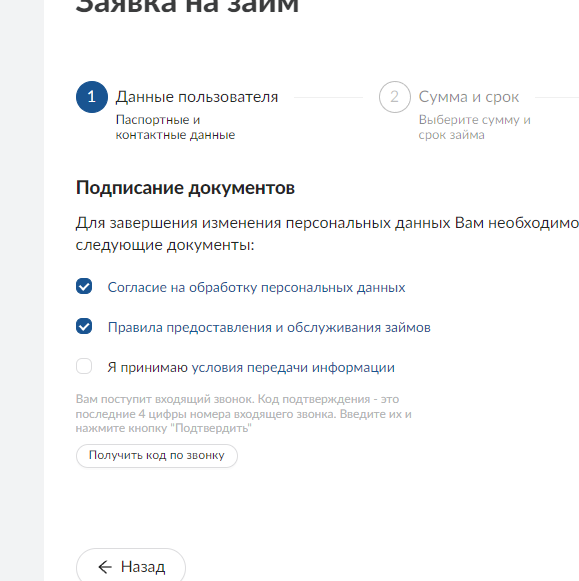Check "Я принимаю условия передачи информации" checkbox
This screenshot has width=579, height=581.
pos(84,366)
